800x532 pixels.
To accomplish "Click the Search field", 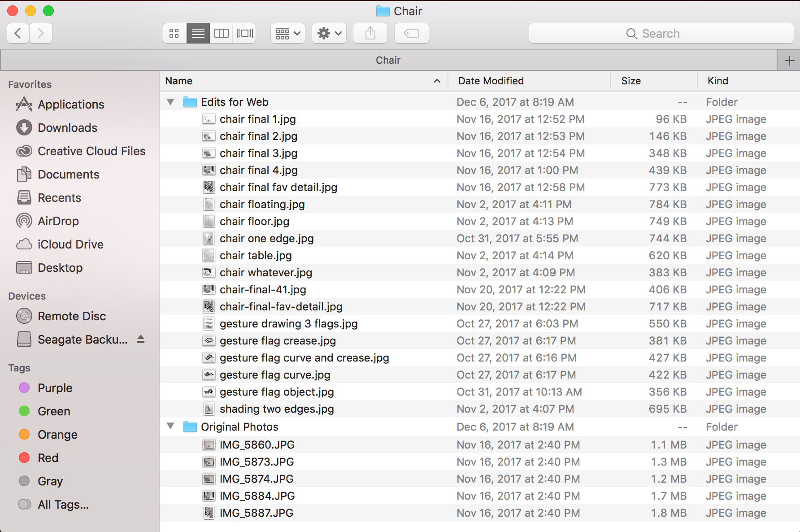I will point(661,33).
